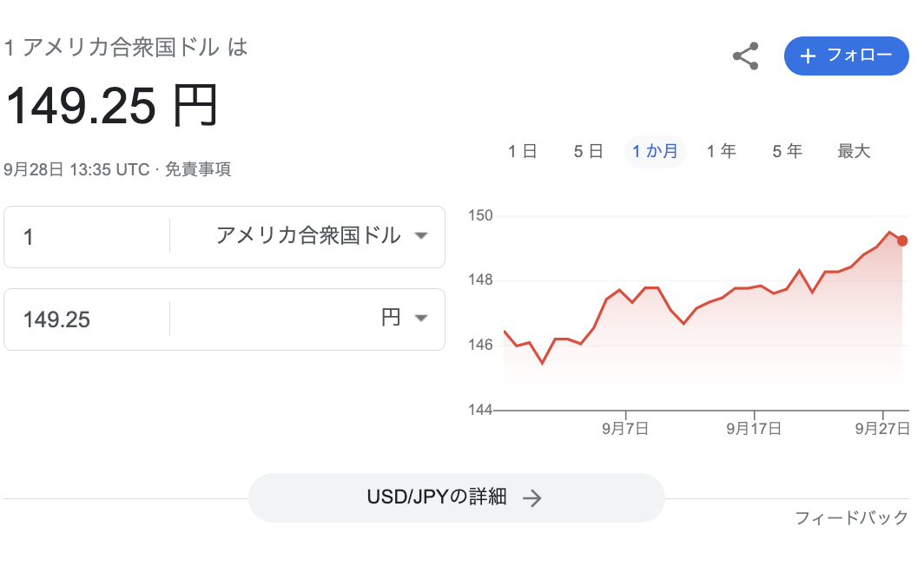
Task: Switch chart to 5年 range
Action: (x=788, y=151)
